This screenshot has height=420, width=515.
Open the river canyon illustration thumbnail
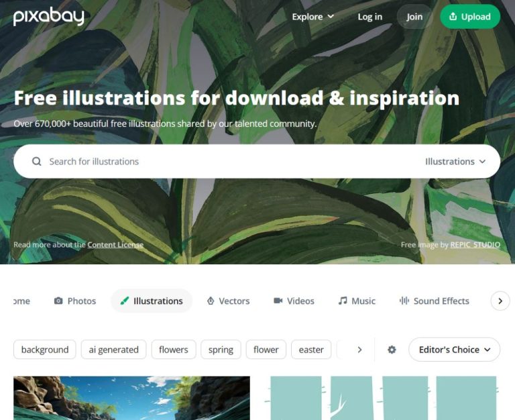coord(131,398)
